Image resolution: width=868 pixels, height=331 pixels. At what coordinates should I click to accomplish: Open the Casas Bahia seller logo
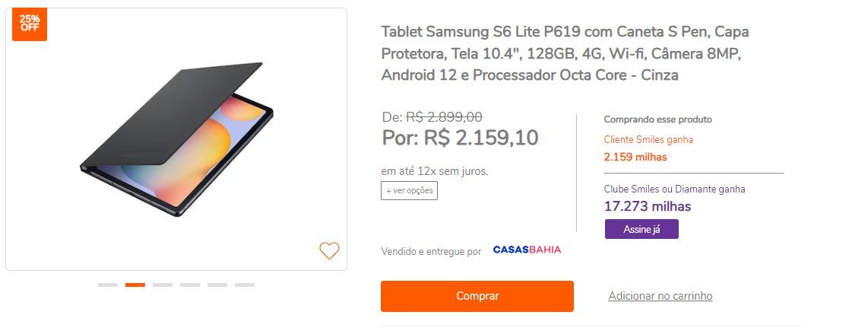click(x=527, y=250)
